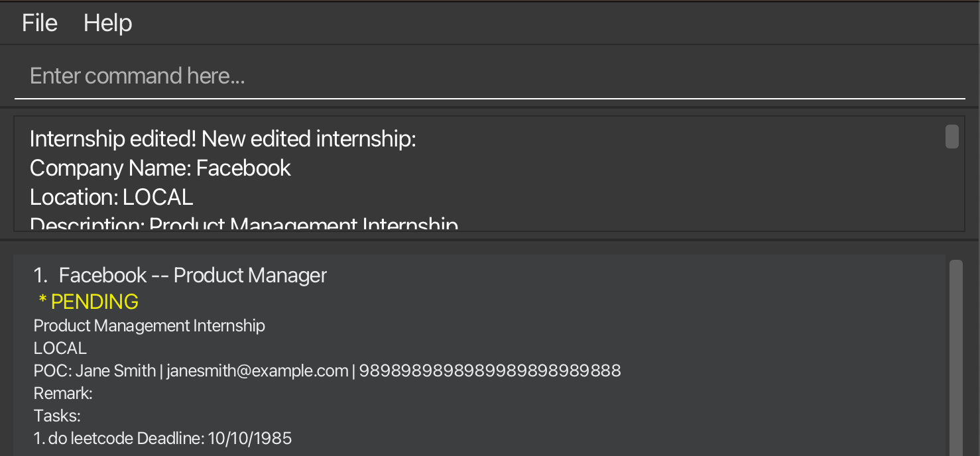The width and height of the screenshot is (980, 456).
Task: Click the Remark label
Action: (x=62, y=392)
